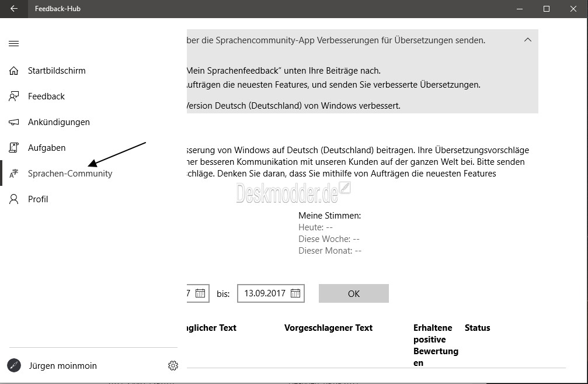
Task: Click the Meine Stimmen heading
Action: [x=330, y=216]
